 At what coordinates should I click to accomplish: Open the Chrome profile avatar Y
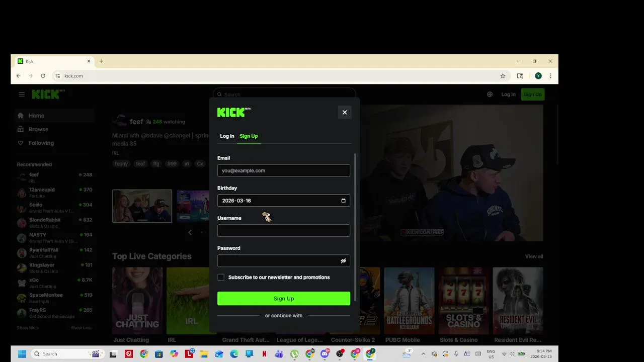[x=538, y=76]
